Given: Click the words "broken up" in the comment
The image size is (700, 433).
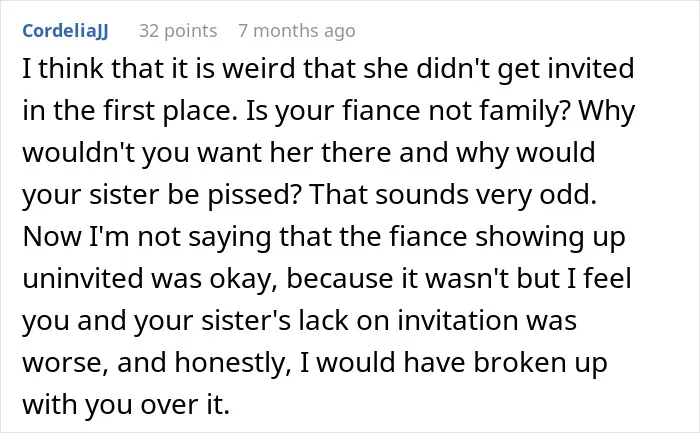Looking at the screenshot, I should coord(541,362).
